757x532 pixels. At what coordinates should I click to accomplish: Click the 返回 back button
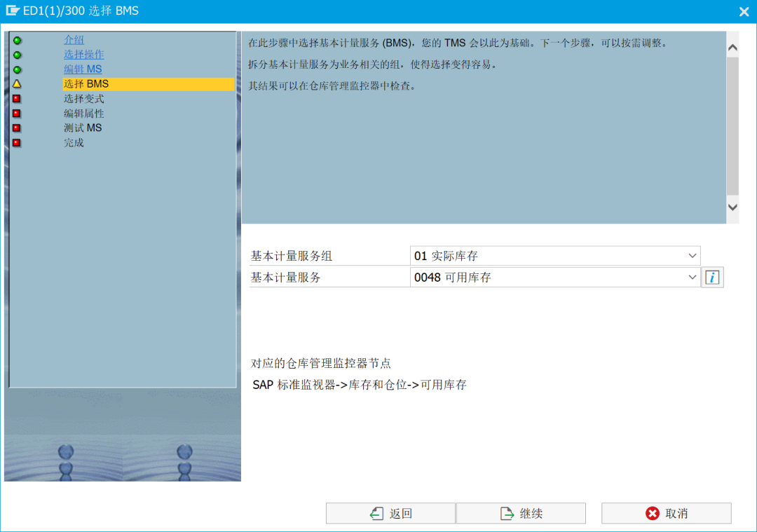390,513
